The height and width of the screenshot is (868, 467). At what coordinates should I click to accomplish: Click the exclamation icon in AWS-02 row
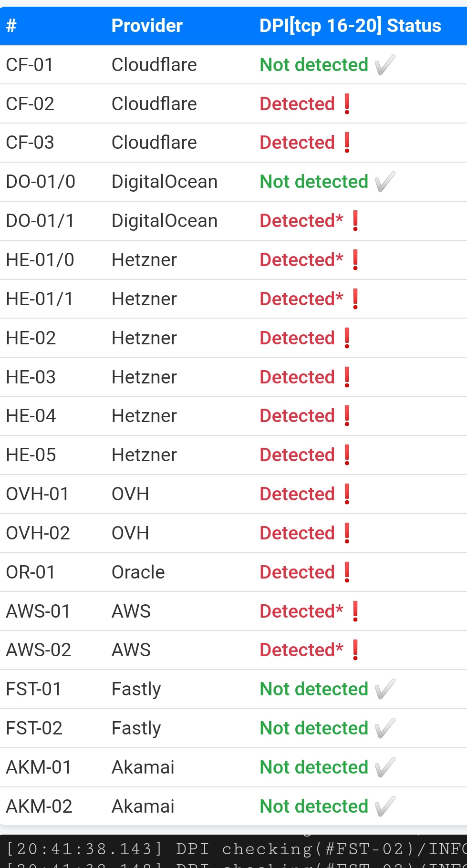tap(355, 650)
